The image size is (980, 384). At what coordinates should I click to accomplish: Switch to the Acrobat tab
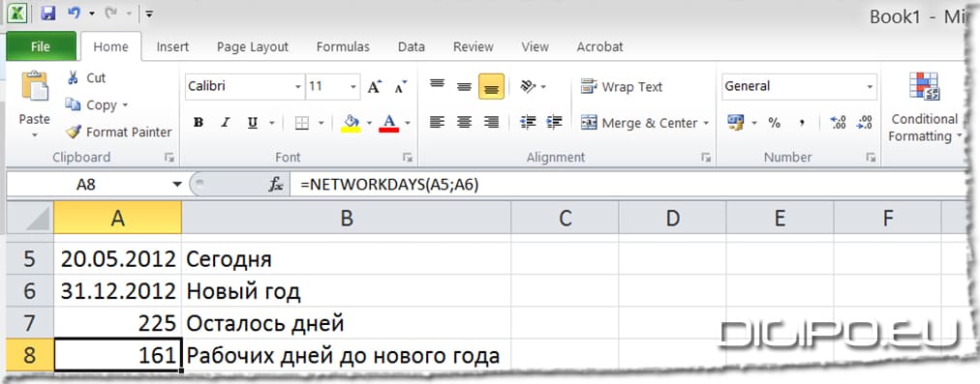pyautogui.click(x=600, y=46)
